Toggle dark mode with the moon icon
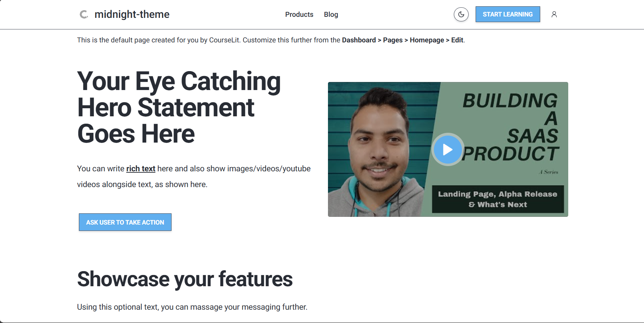This screenshot has height=323, width=644. (x=461, y=14)
